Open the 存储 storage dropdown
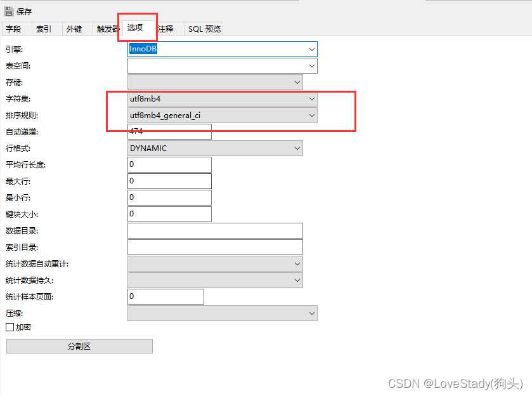532x396 pixels. [x=215, y=82]
